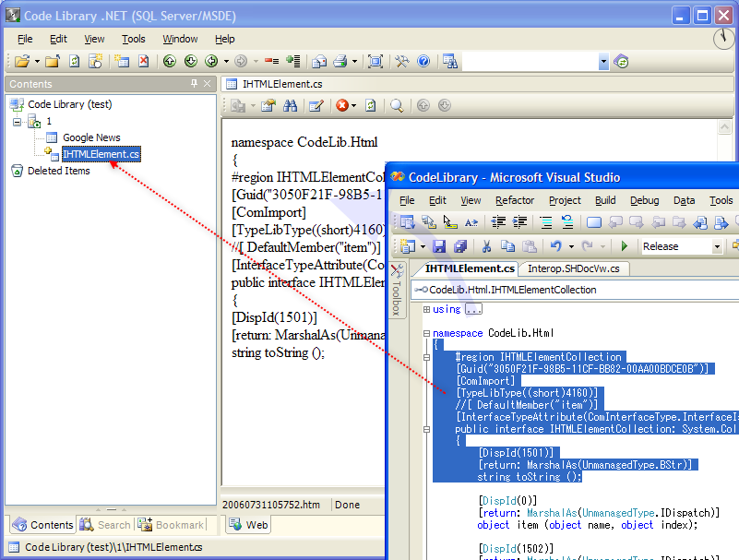739x560 pixels.
Task: Click the Save floppy icon in Visual Studio
Action: (x=439, y=246)
